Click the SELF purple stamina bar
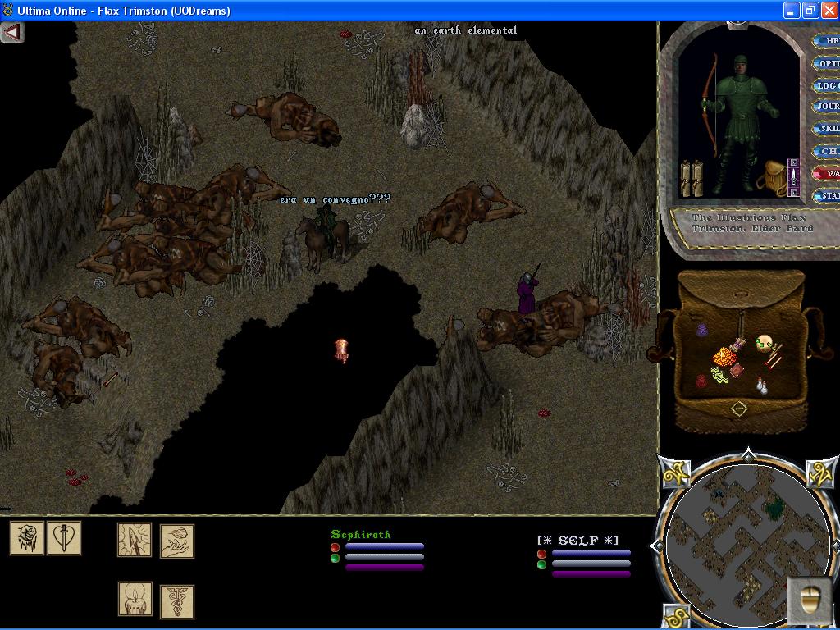The image size is (840, 630). [591, 573]
